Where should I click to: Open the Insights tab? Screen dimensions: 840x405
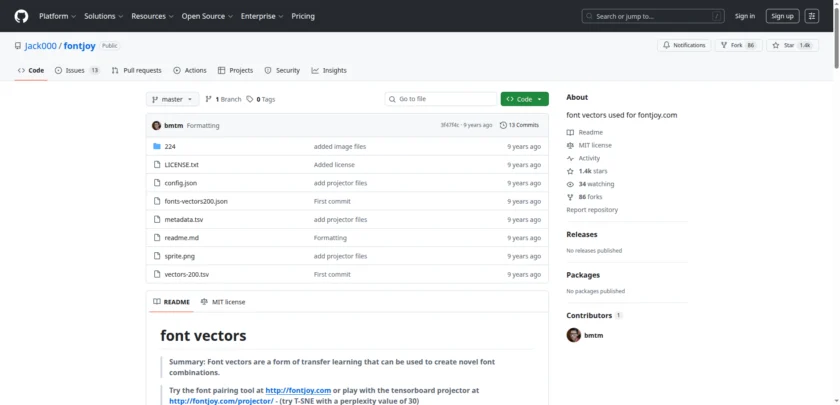[x=329, y=70]
